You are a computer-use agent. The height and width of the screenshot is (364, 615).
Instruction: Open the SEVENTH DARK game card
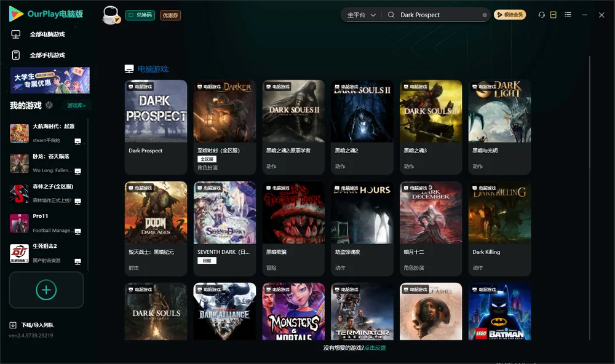pyautogui.click(x=224, y=229)
